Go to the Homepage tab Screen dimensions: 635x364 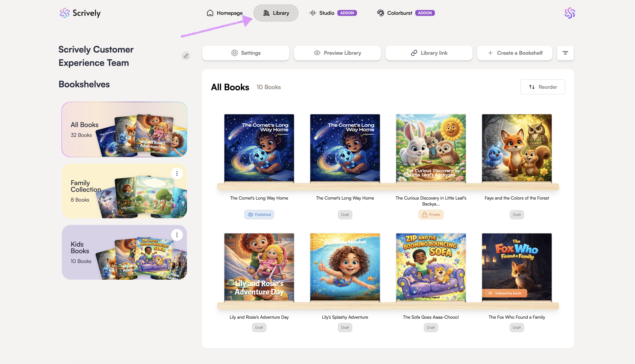coord(224,13)
